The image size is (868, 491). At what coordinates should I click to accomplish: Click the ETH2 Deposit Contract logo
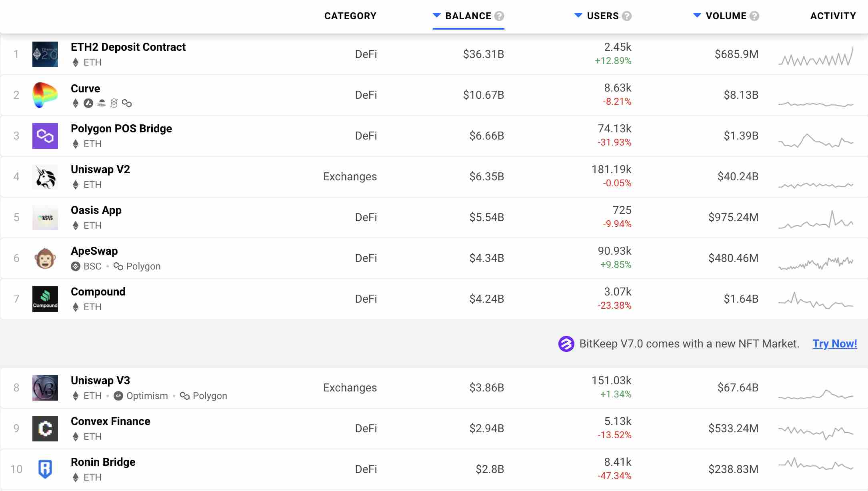tap(45, 54)
